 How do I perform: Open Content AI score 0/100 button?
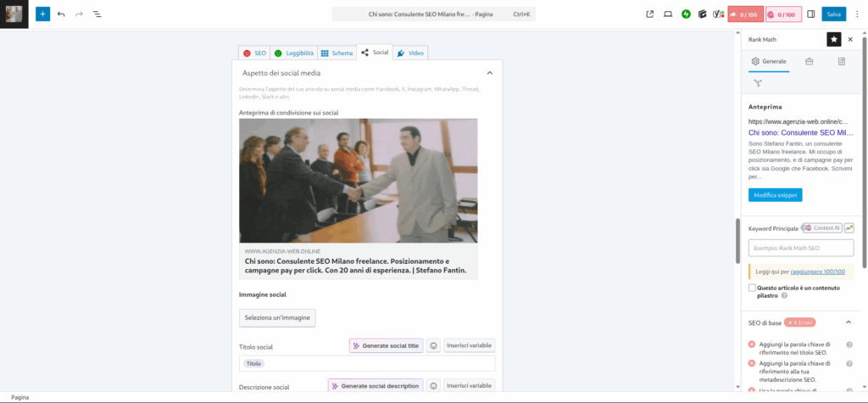[783, 14]
